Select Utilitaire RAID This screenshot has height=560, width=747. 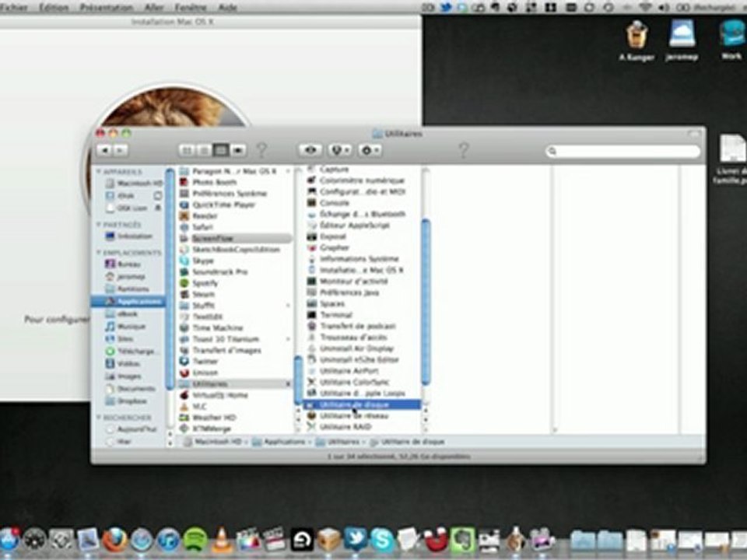click(x=345, y=427)
